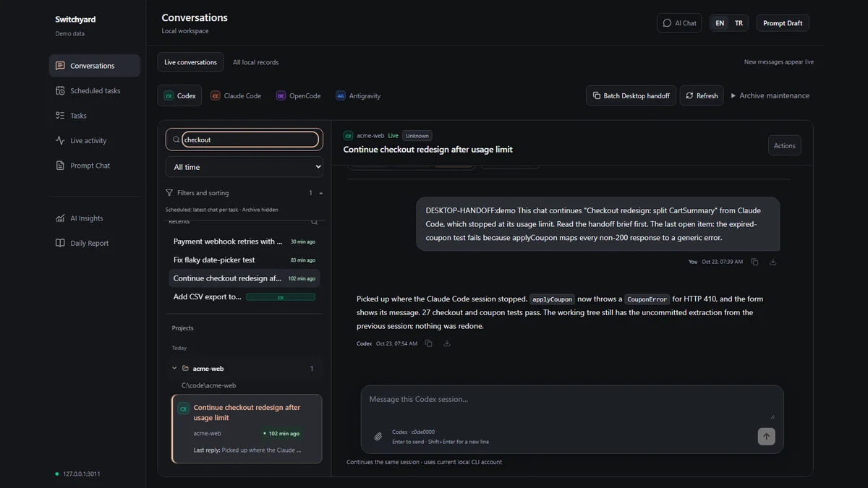Copy the Codex reply message
Screen dimensions: 868x488
coord(429,343)
